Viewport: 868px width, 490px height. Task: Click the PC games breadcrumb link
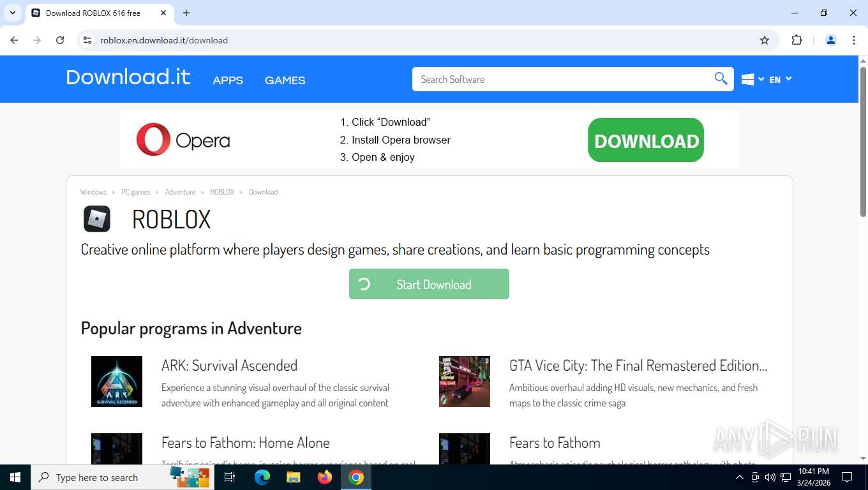coord(136,192)
